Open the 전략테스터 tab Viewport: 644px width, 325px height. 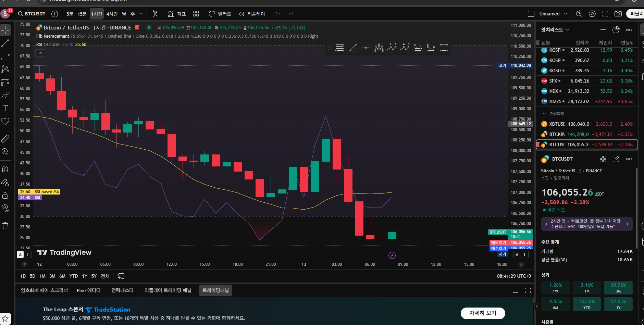pyautogui.click(x=122, y=290)
